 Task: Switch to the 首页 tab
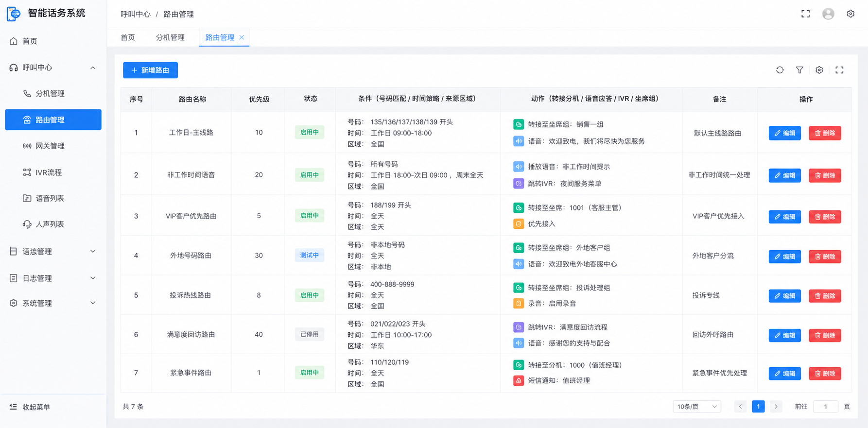point(128,37)
